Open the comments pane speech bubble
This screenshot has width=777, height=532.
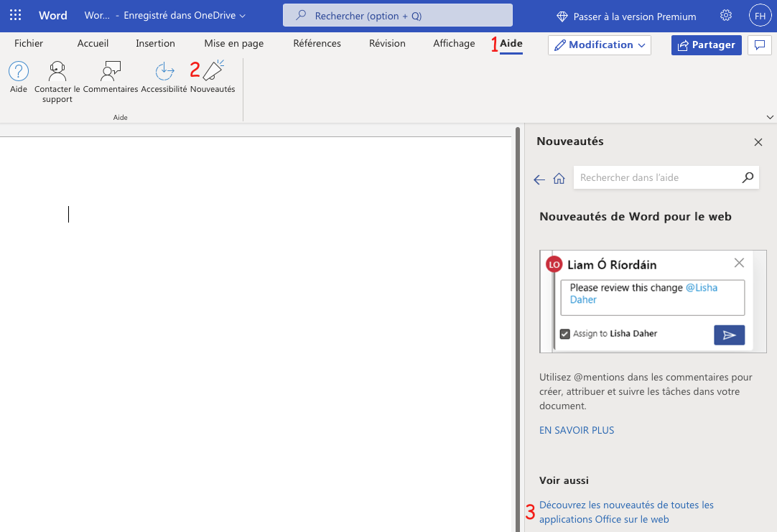point(760,45)
